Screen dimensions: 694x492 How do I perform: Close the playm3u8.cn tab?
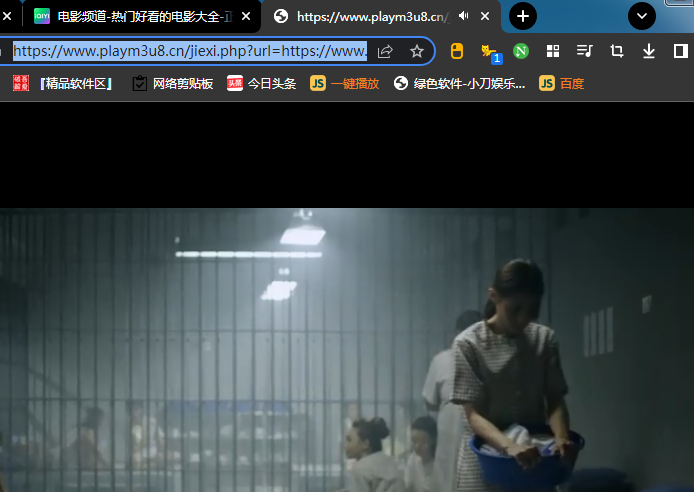coord(485,16)
